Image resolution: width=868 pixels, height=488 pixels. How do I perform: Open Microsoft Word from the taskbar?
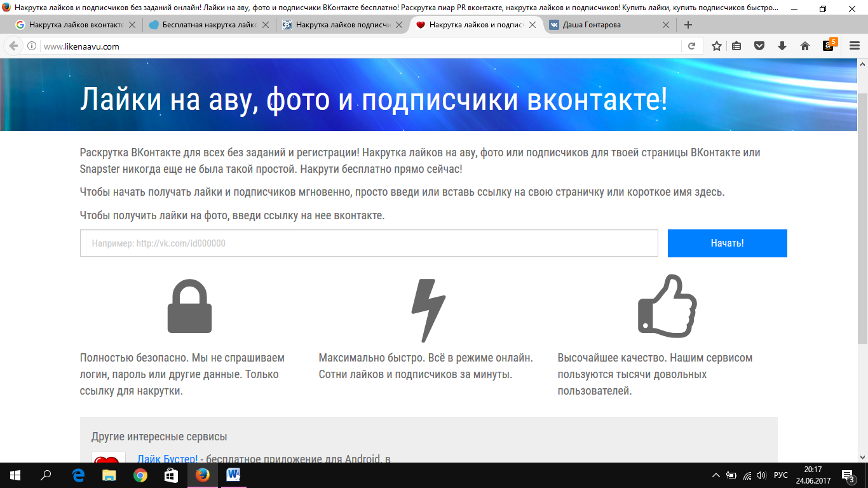tap(233, 475)
